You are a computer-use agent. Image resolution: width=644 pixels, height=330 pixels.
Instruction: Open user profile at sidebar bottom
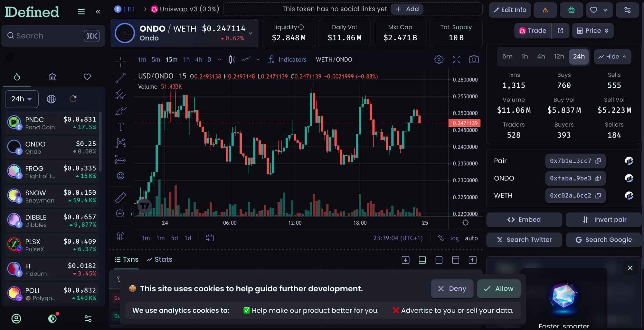coord(16,319)
